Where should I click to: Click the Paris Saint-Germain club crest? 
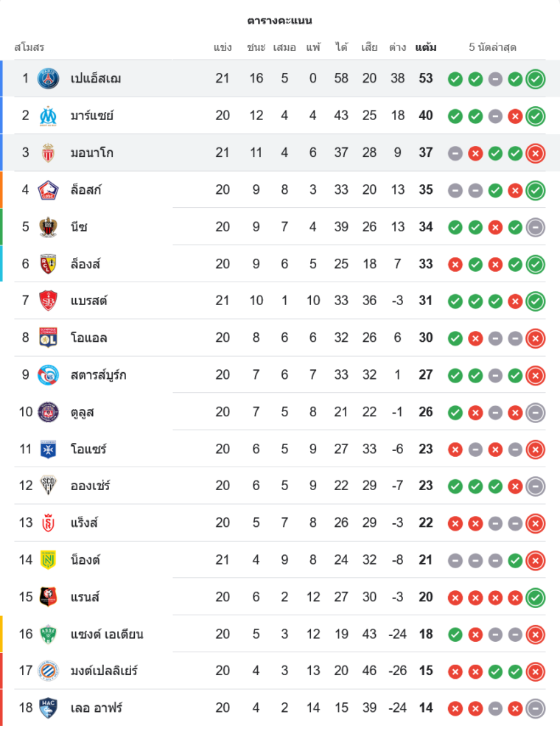[49, 78]
